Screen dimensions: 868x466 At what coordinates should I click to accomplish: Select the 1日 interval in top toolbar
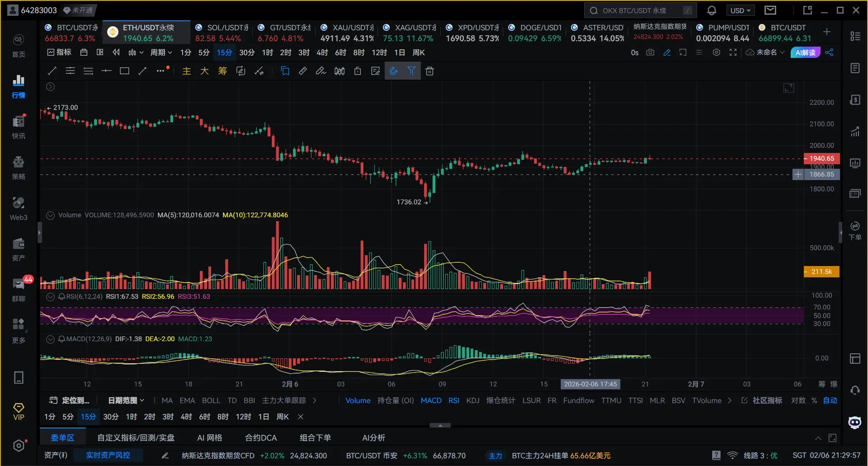point(399,52)
